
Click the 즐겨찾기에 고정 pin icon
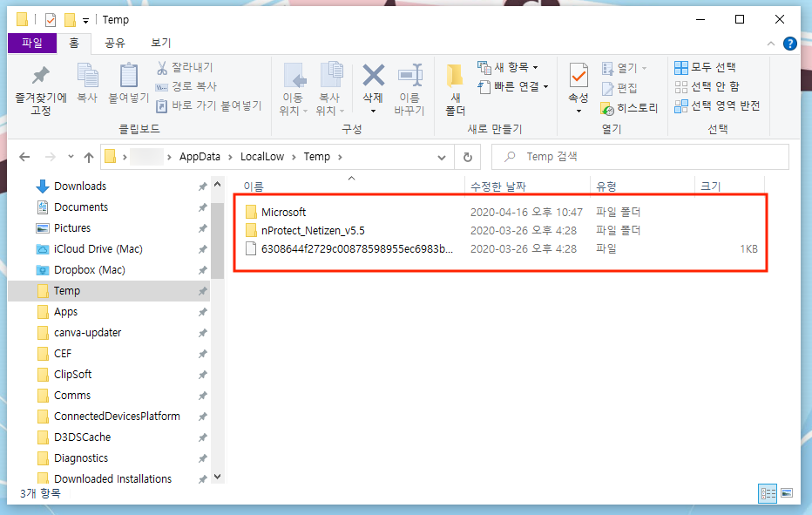click(x=40, y=76)
